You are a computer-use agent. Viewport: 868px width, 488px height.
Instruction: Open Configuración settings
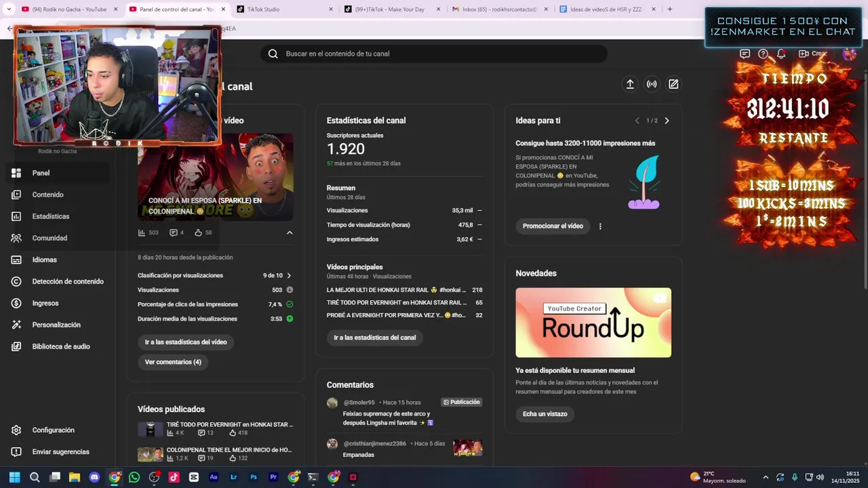pos(58,430)
